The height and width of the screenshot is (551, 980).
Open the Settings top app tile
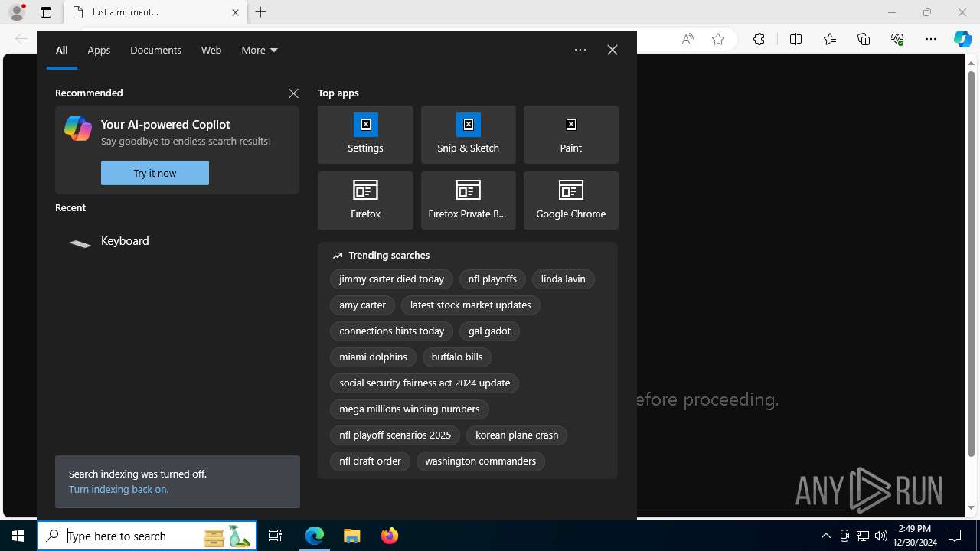click(365, 135)
